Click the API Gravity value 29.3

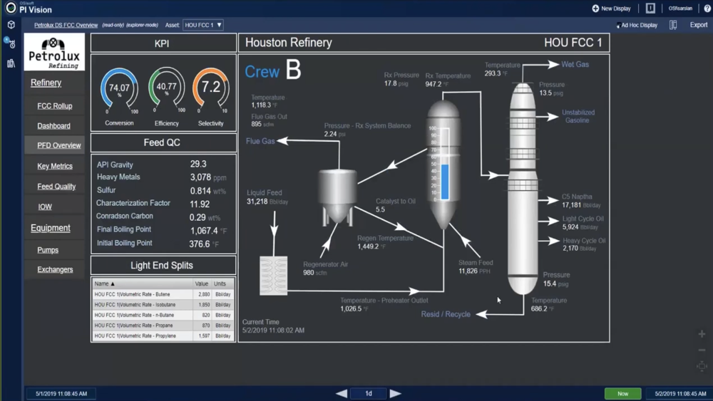click(198, 164)
